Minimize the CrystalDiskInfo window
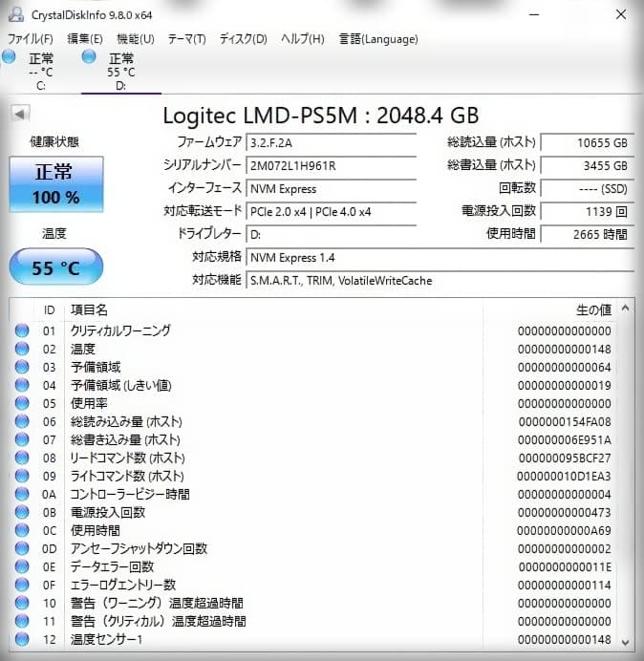The image size is (644, 661). (534, 14)
